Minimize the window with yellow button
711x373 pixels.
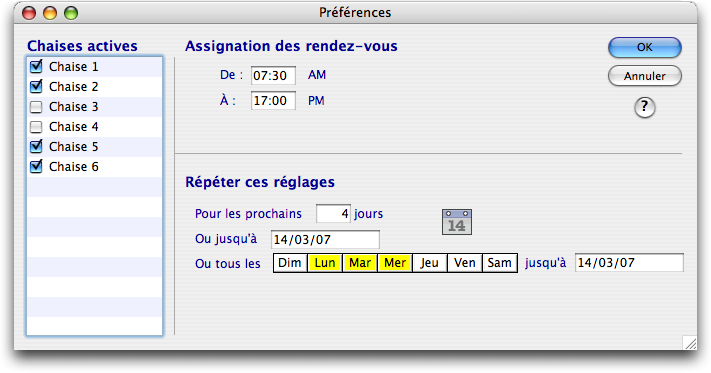click(x=50, y=13)
